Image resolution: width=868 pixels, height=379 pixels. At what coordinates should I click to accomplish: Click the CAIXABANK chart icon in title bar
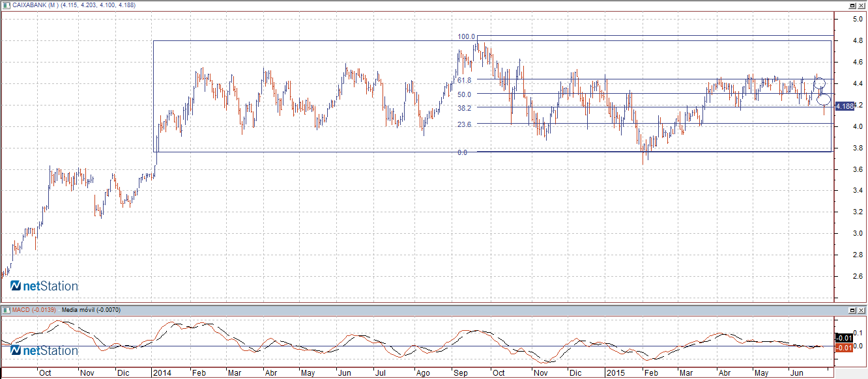click(x=7, y=5)
